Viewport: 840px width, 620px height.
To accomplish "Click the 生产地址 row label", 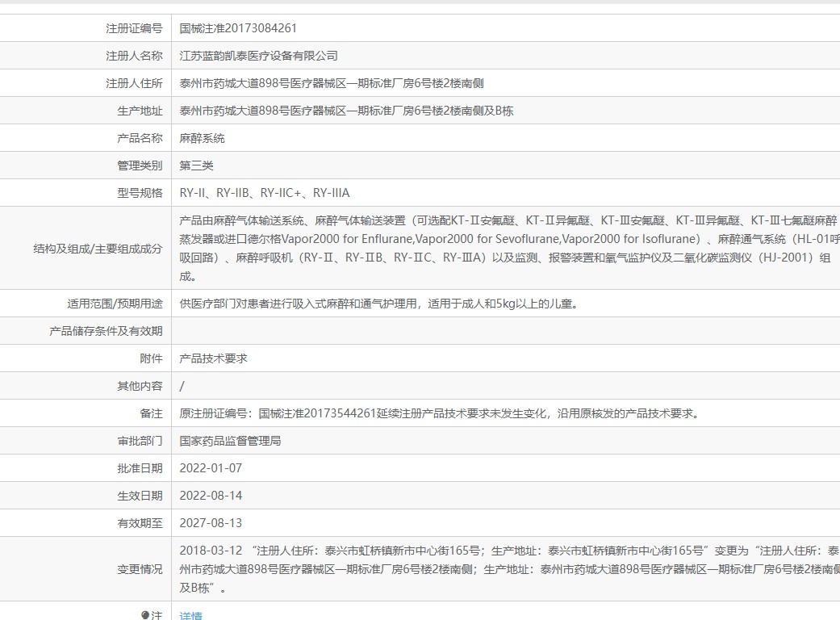I will [x=140, y=111].
